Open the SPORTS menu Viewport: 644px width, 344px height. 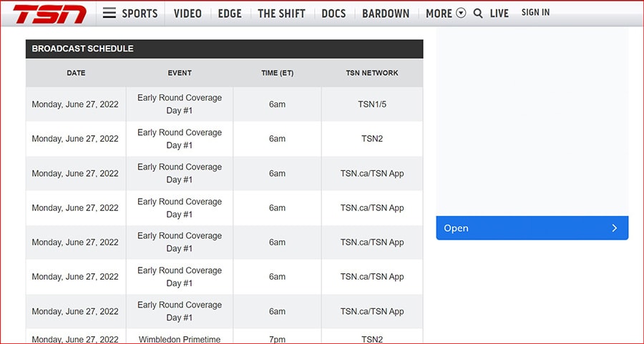(x=140, y=14)
